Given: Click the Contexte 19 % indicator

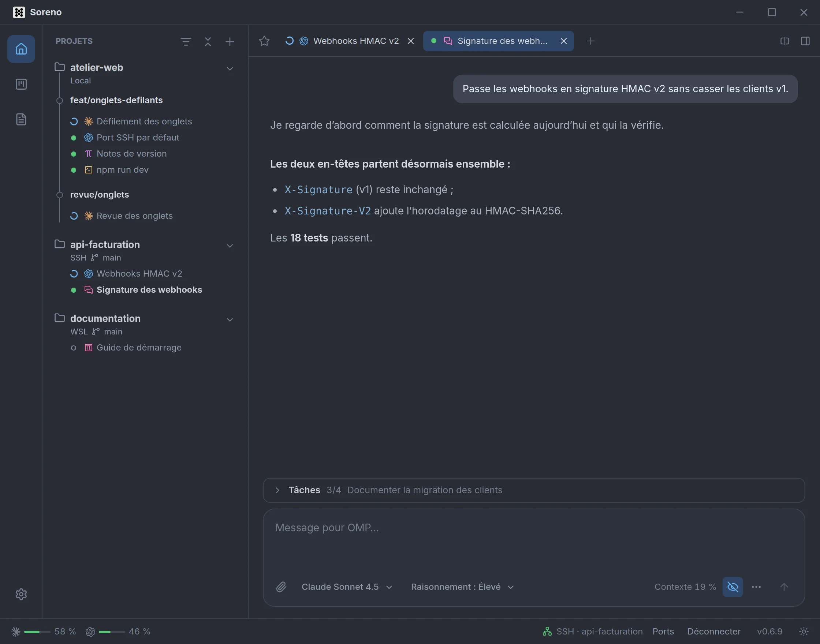Looking at the screenshot, I should click(685, 587).
